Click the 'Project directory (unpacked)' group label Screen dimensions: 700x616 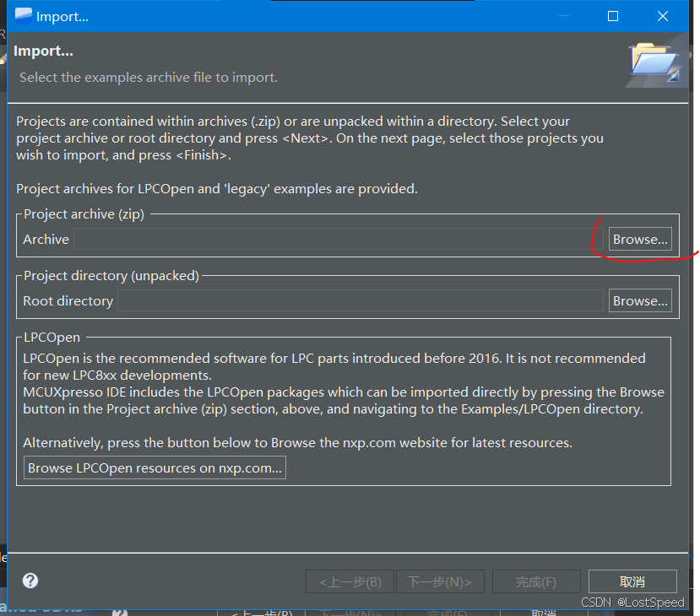point(111,276)
